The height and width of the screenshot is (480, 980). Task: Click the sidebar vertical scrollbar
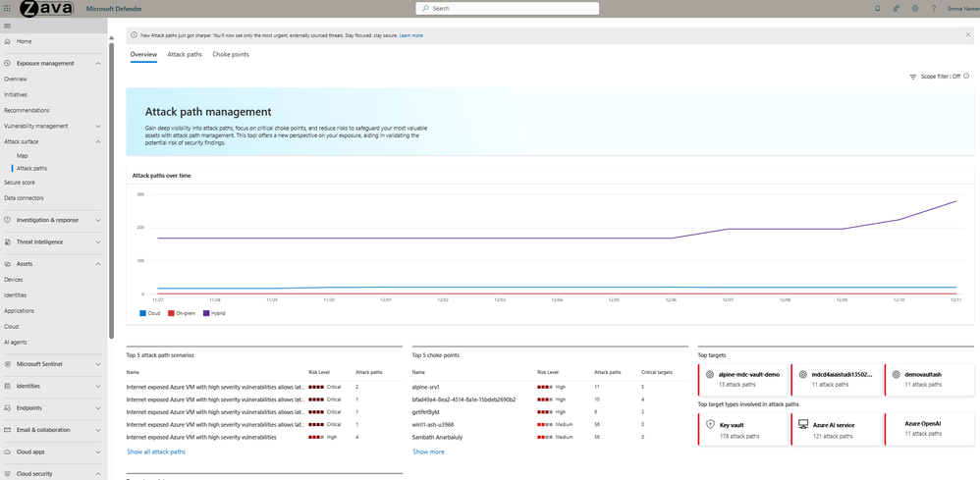(x=111, y=190)
